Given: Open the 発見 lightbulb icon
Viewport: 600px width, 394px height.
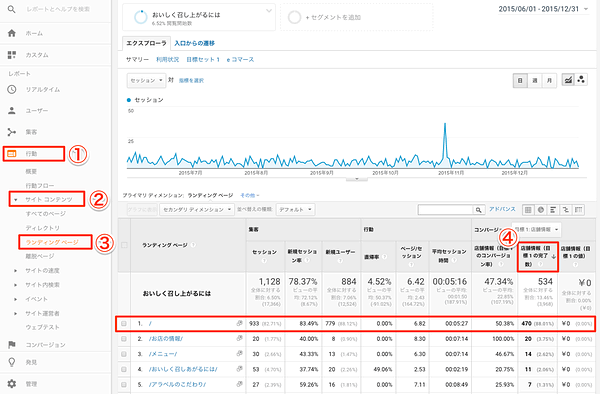Looking at the screenshot, I should (12, 362).
